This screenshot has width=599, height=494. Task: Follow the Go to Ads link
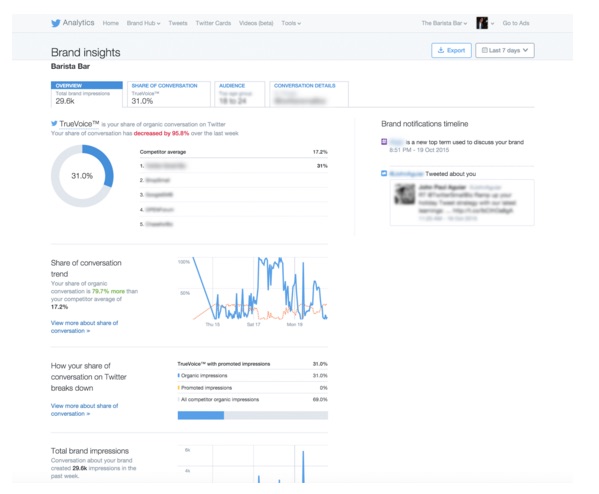pos(516,23)
